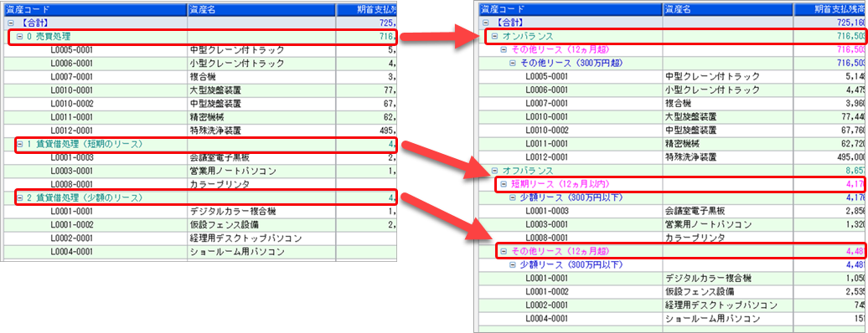This screenshot has height=333, width=868.
Task: Collapse 短期リース(12ヵ月以内) subgroup
Action: tap(504, 184)
